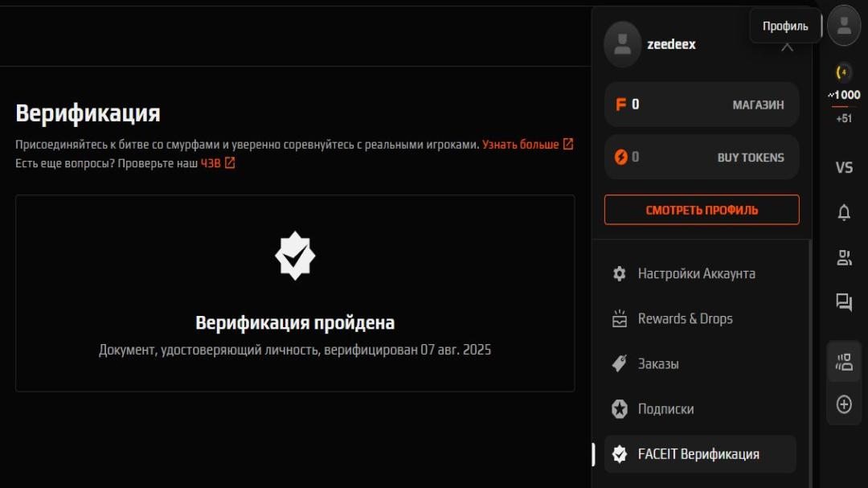868x488 pixels.
Task: Click the white verification badge icon
Action: click(x=295, y=256)
